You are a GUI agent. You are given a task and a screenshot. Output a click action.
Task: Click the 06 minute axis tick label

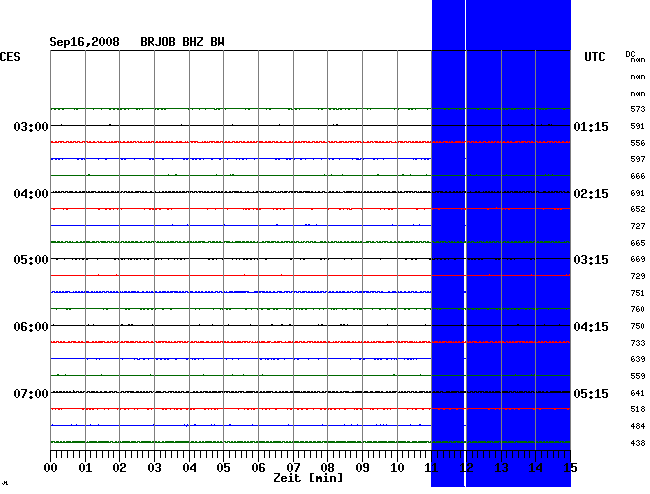(x=258, y=468)
